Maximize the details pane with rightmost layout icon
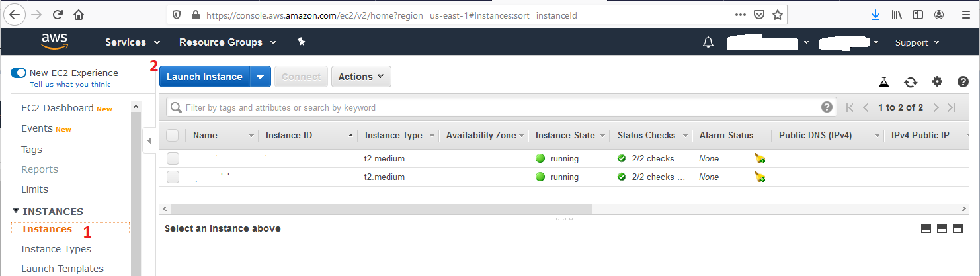Image resolution: width=980 pixels, height=276 pixels. [x=958, y=228]
